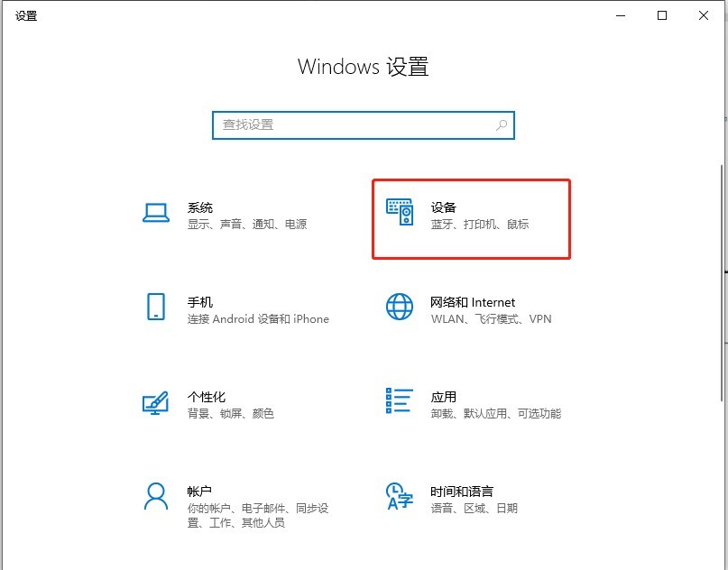Maximize the 设置 window
Screen dimensions: 728x570
pos(662,15)
